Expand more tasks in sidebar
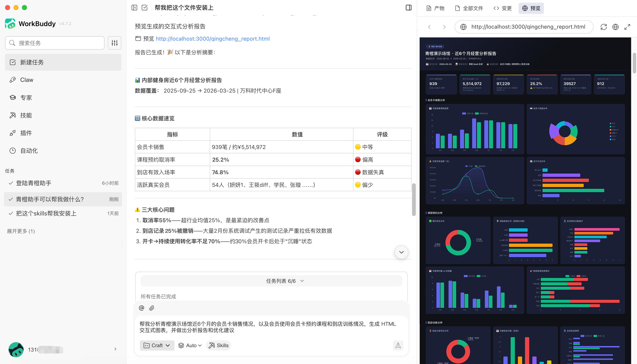The width and height of the screenshot is (637, 364). pos(21,231)
